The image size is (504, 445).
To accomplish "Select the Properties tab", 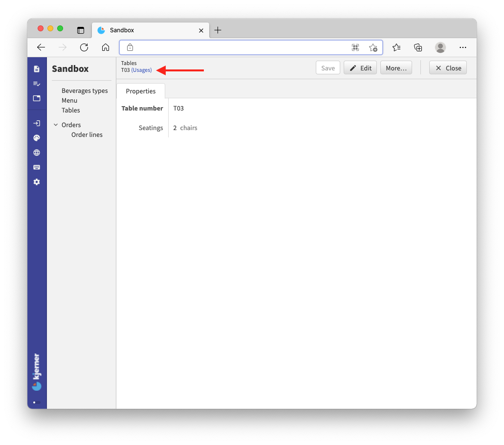I will pos(141,91).
